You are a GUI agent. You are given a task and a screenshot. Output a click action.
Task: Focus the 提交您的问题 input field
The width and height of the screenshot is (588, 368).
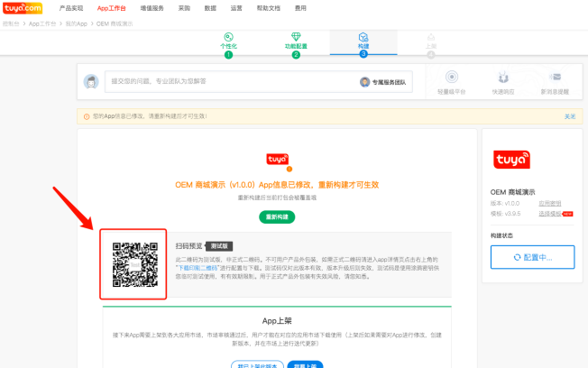[x=259, y=81]
